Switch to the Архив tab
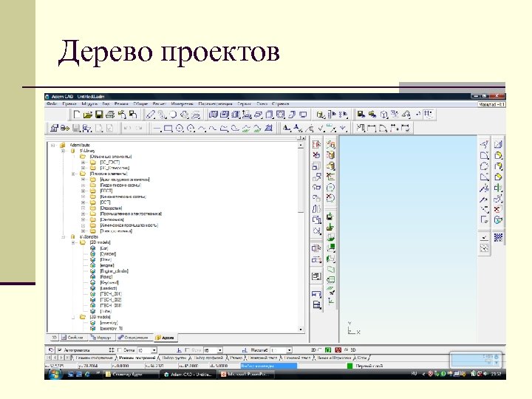The height and width of the screenshot is (399, 532). (x=165, y=338)
